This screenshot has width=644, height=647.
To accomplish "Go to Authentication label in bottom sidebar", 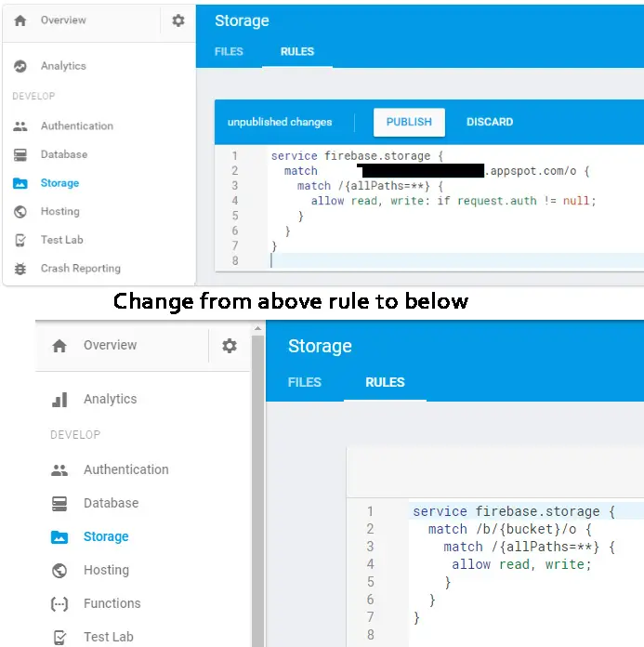I will click(126, 469).
